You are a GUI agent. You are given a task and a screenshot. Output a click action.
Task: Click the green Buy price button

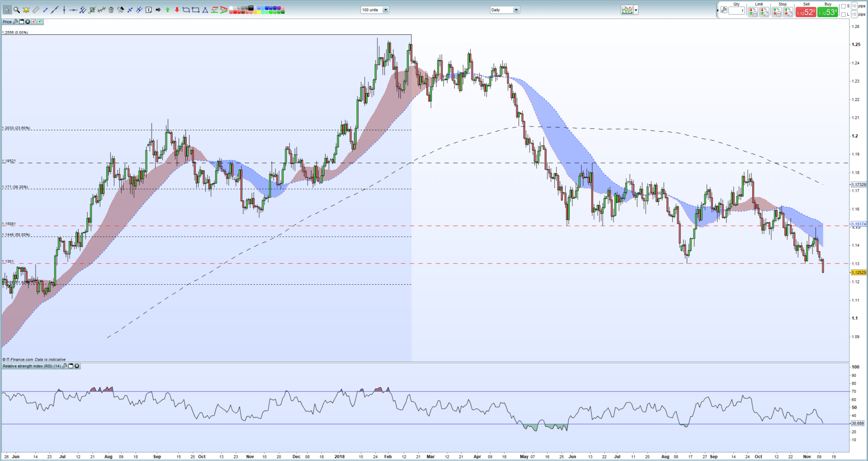827,12
